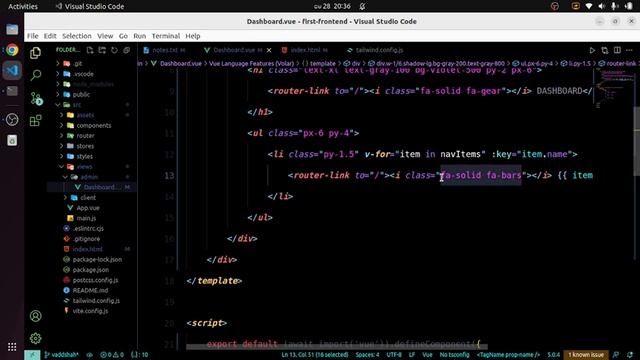The height and width of the screenshot is (360, 640).
Task: Open the File menu
Action: coord(33,36)
